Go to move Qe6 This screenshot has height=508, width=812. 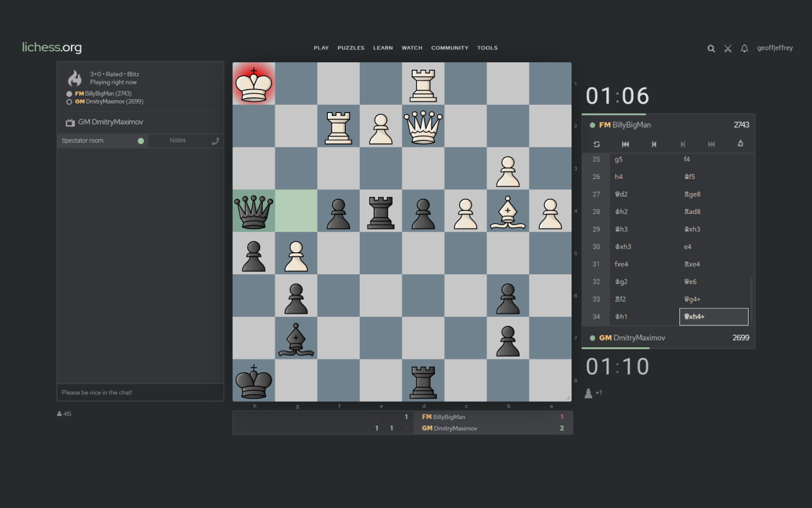click(714, 282)
